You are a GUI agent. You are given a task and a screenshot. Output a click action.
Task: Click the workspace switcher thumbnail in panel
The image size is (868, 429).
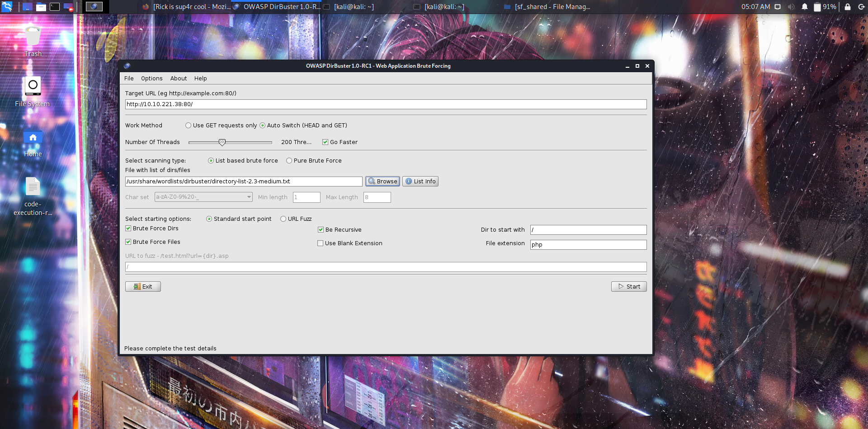click(94, 6)
